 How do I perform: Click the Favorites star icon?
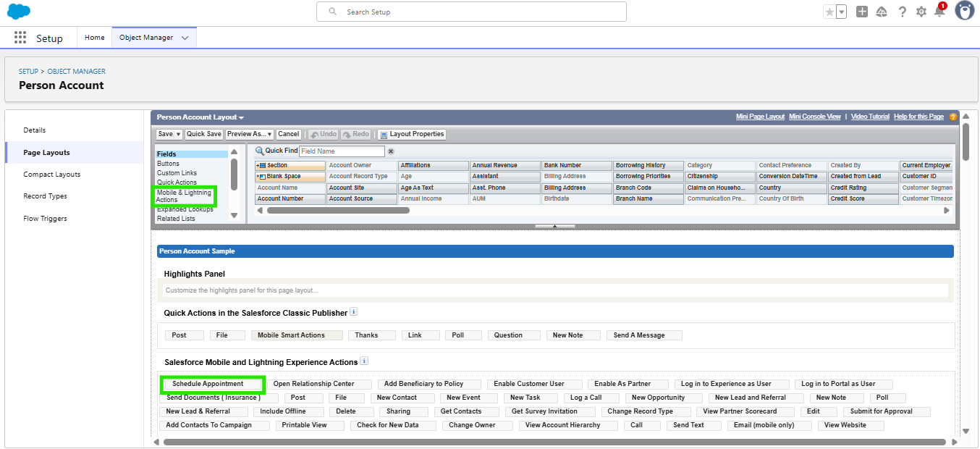point(829,12)
